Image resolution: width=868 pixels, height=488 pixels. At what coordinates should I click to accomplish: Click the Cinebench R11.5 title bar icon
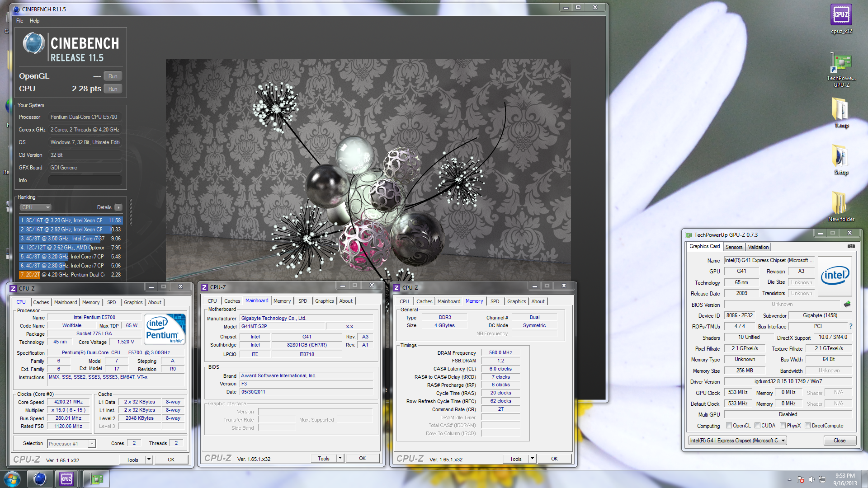16,9
